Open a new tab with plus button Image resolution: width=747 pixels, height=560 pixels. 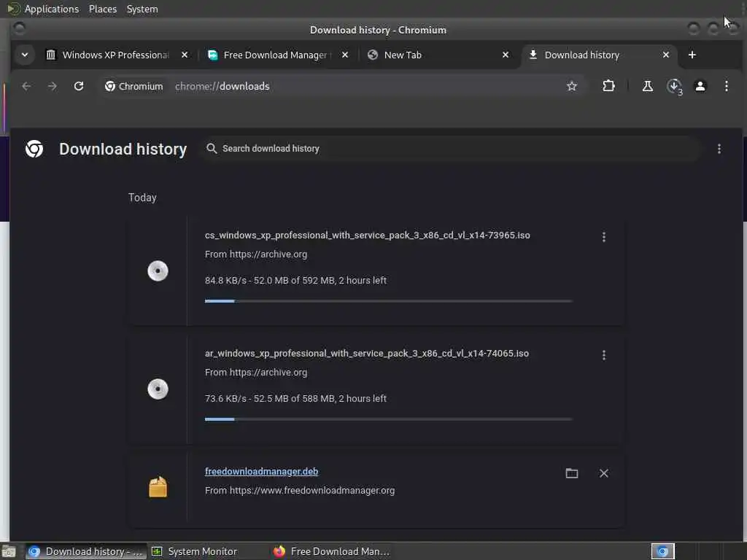pyautogui.click(x=692, y=55)
